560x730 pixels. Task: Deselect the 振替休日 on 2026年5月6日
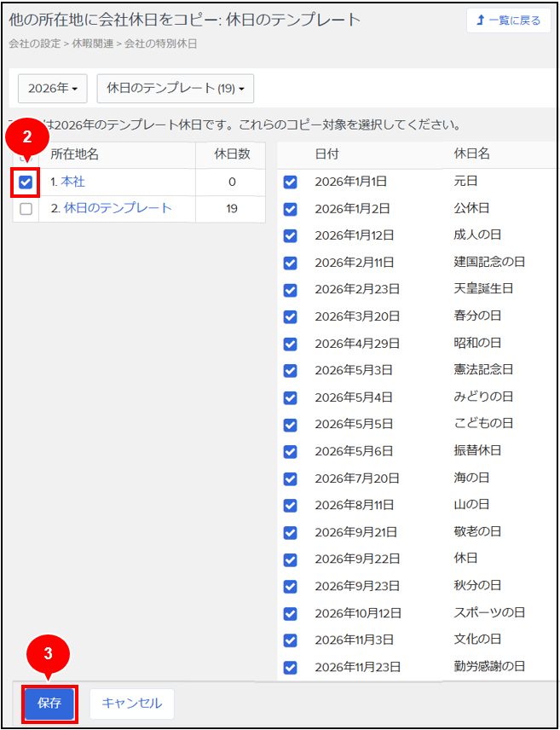point(291,451)
